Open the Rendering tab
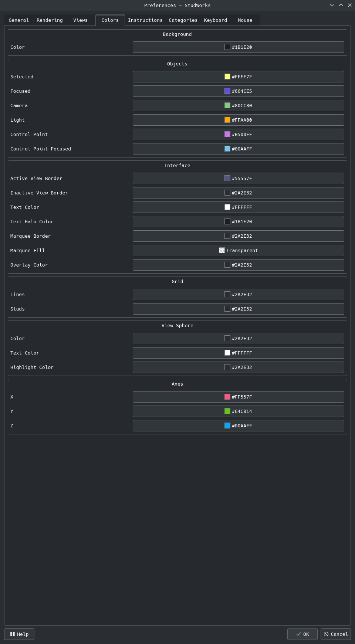This screenshot has height=644, width=355. [x=50, y=20]
